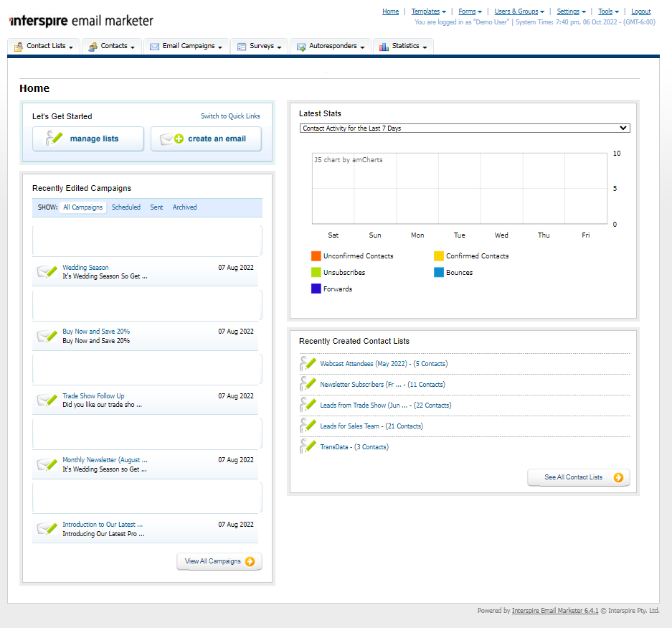672x628 pixels.
Task: Click the yellow Confirmed Contacts color swatch
Action: point(439,256)
